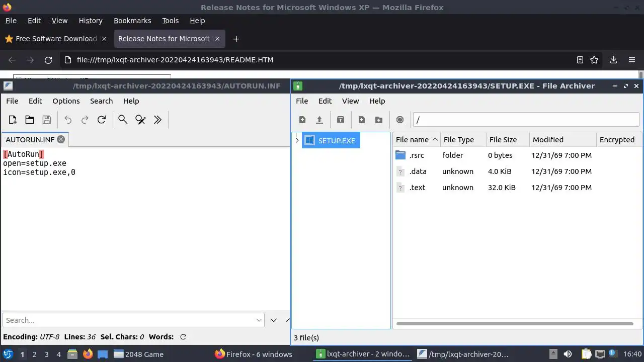
Task: Open View menu in File Archiver
Action: [x=351, y=101]
